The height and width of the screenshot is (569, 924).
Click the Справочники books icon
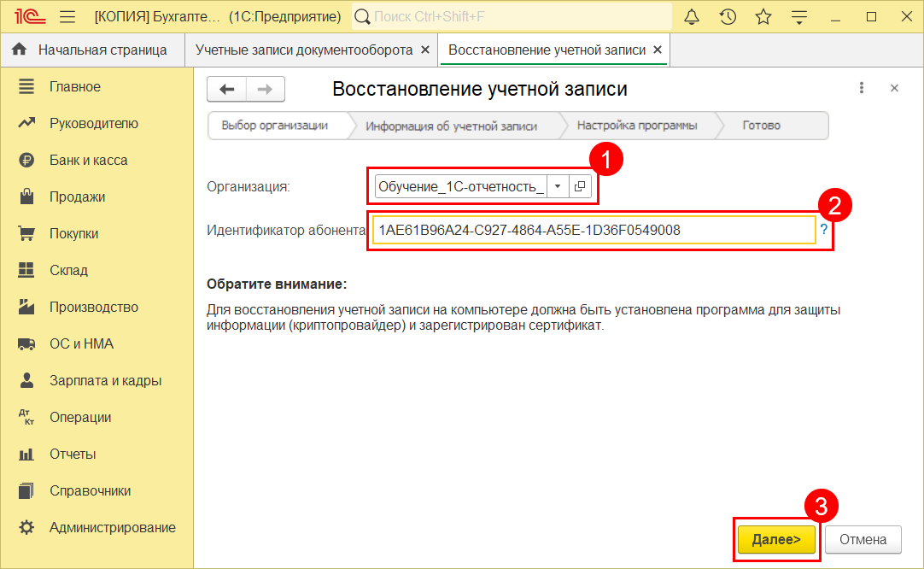click(26, 490)
